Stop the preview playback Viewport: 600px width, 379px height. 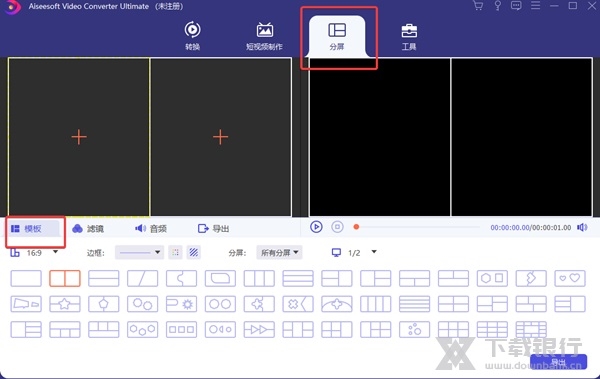337,227
